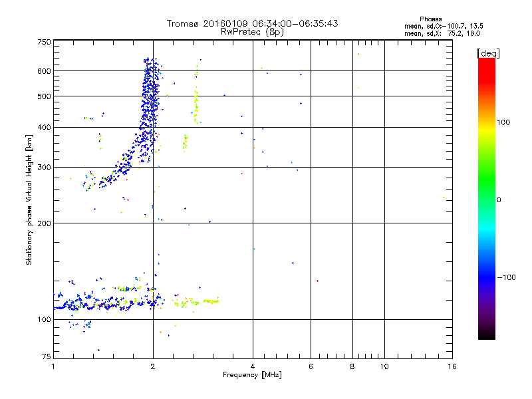Click the 'RwPretec (8p)' subtitle
This screenshot has height=399, width=532.
(252, 32)
